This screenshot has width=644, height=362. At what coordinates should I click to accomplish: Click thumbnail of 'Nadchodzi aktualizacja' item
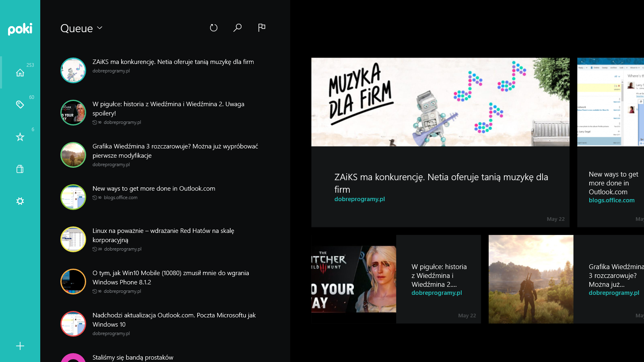pyautogui.click(x=73, y=324)
